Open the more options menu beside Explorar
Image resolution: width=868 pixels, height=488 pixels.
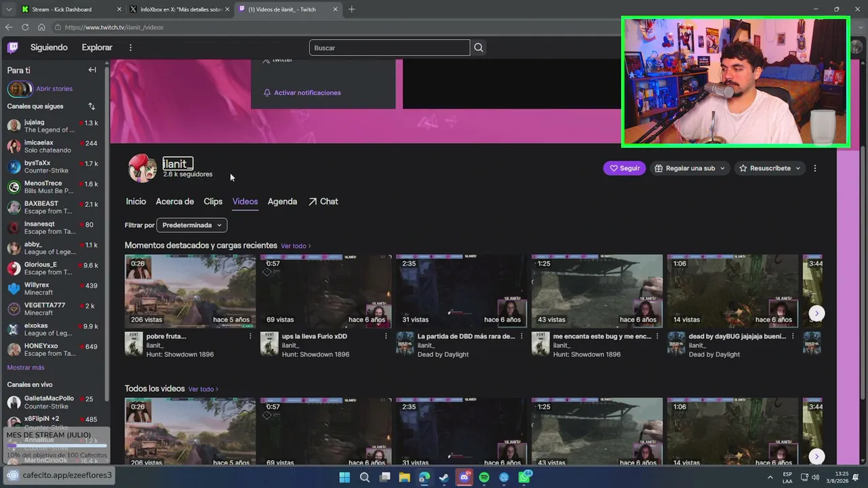[131, 47]
